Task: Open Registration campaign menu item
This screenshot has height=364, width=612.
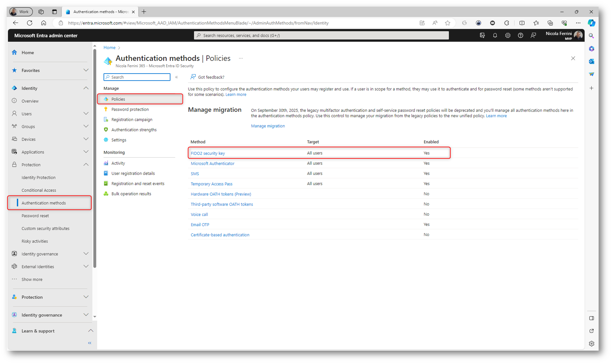Action: (132, 120)
